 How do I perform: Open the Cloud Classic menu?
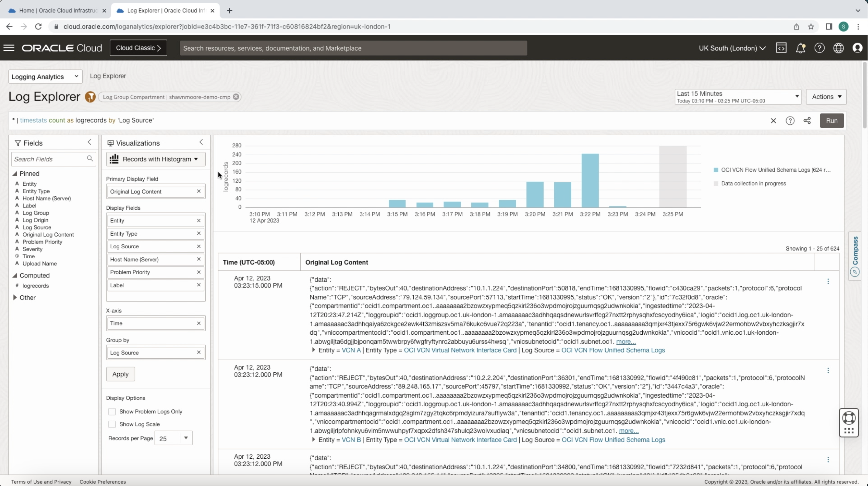138,48
